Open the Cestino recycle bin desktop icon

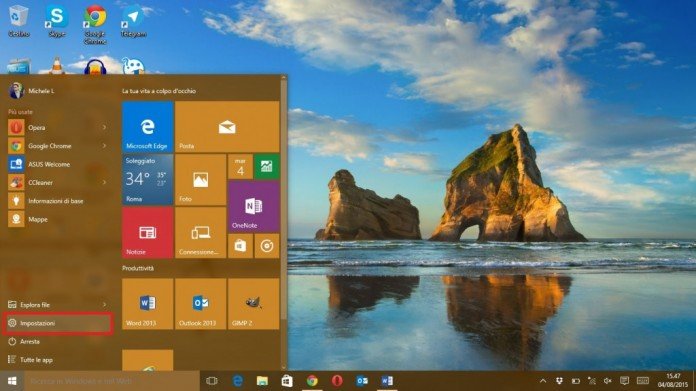click(18, 20)
